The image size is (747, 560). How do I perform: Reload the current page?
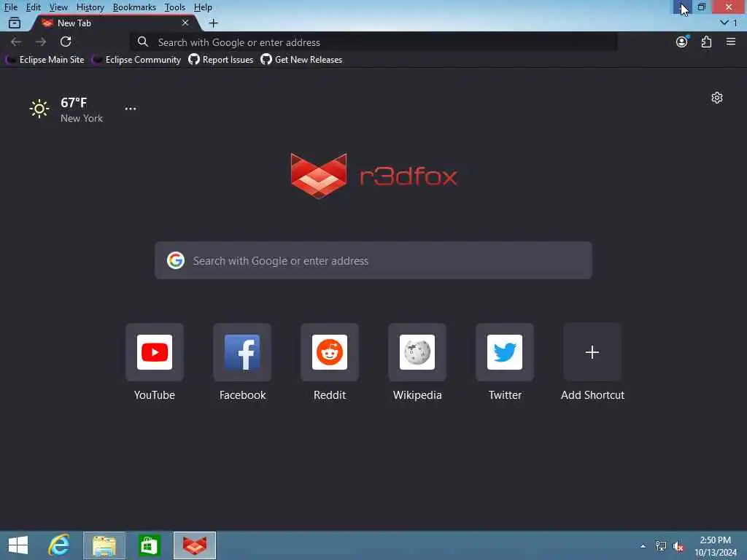point(66,42)
